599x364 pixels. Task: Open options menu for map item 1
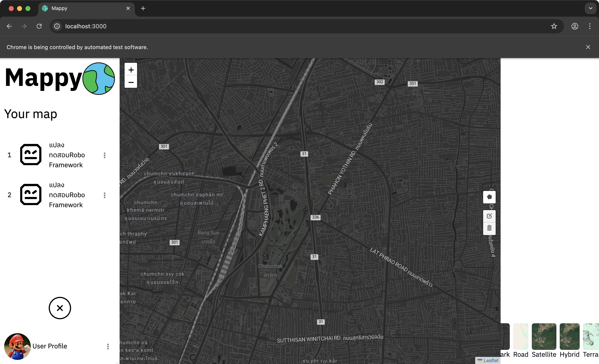[x=105, y=155]
